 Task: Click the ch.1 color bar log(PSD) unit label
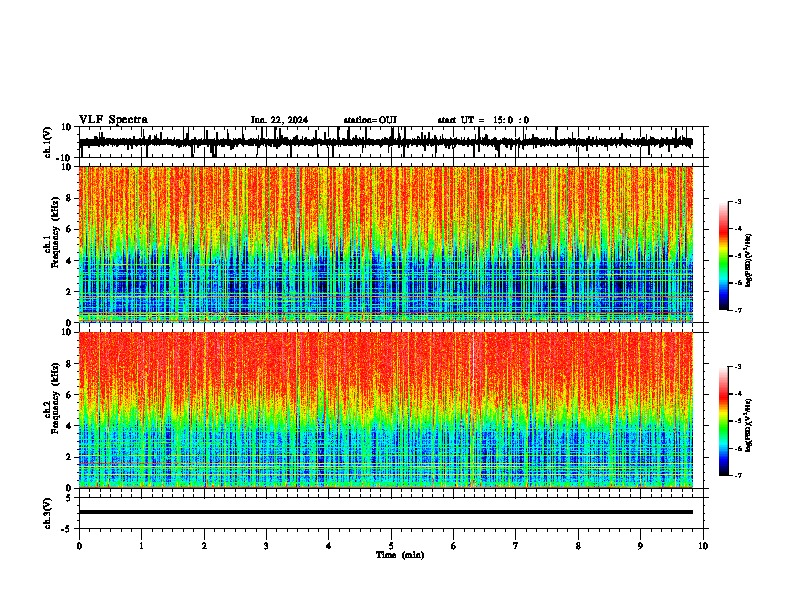pyautogui.click(x=749, y=260)
